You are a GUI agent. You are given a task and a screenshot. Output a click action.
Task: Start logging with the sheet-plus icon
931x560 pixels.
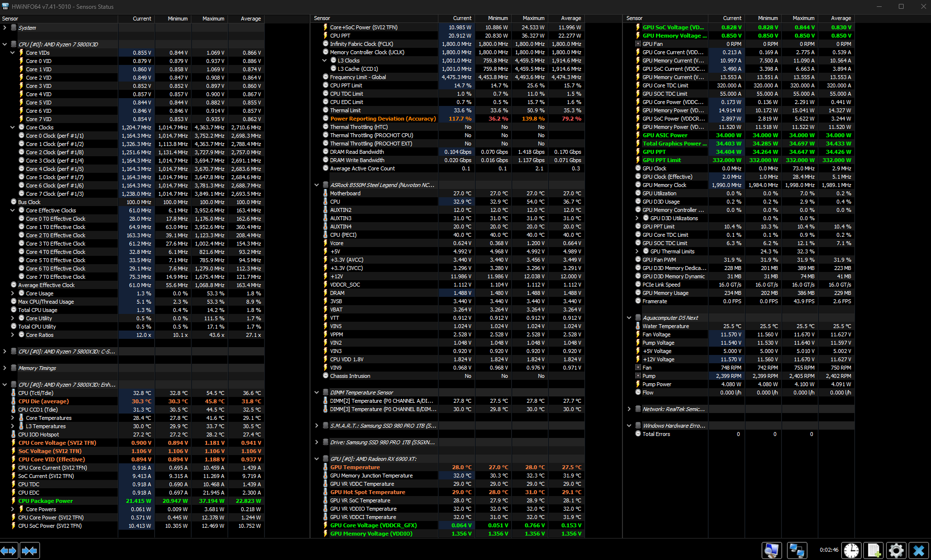click(x=874, y=551)
